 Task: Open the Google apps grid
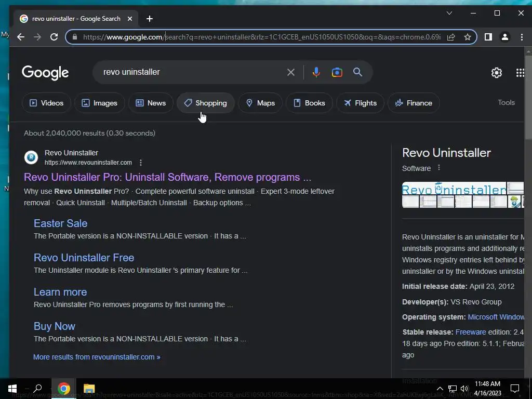click(x=520, y=73)
